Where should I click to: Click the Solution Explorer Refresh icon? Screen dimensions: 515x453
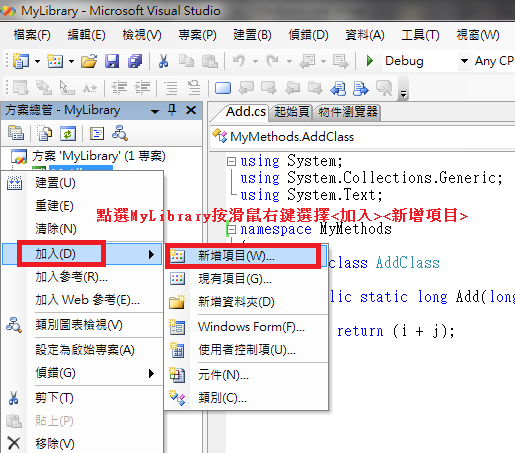click(68, 133)
